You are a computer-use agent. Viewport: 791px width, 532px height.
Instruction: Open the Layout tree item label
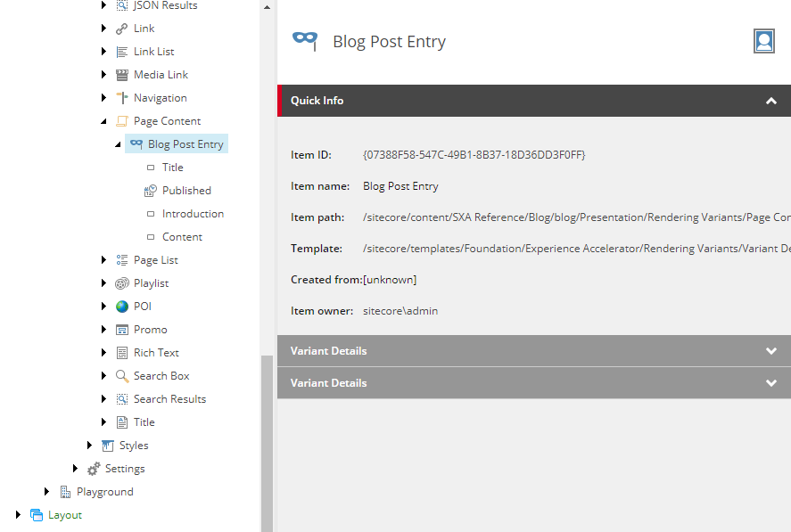pyautogui.click(x=65, y=515)
